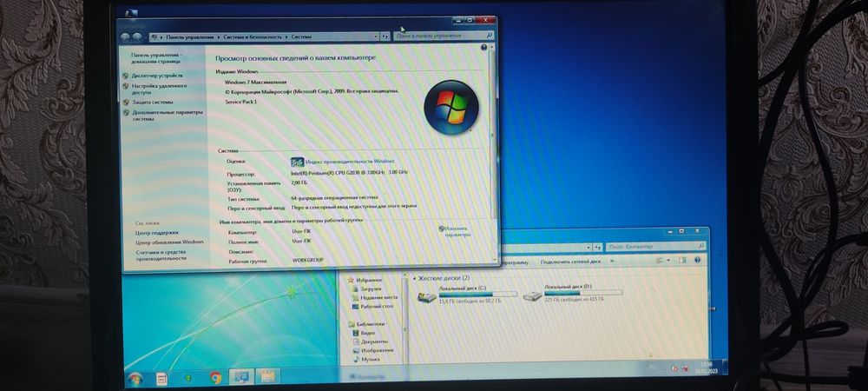Click the Back arrow in System window
This screenshot has width=868, height=391.
pyautogui.click(x=125, y=37)
